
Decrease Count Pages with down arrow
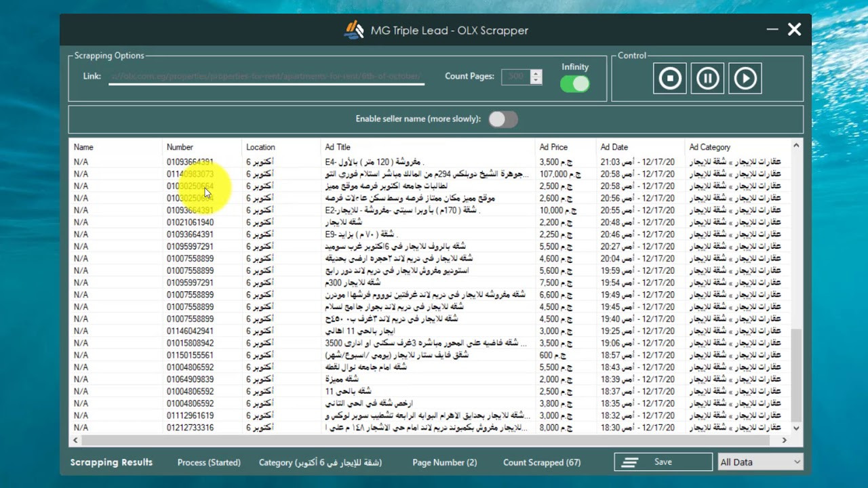[x=535, y=81]
